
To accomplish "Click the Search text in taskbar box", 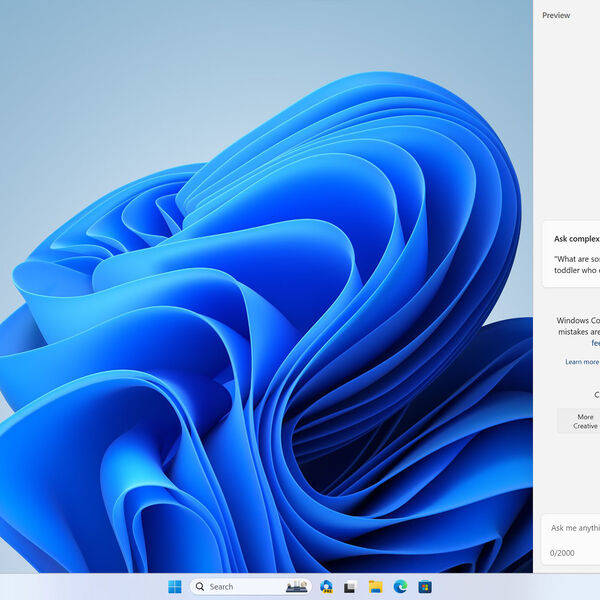I will 221,587.
